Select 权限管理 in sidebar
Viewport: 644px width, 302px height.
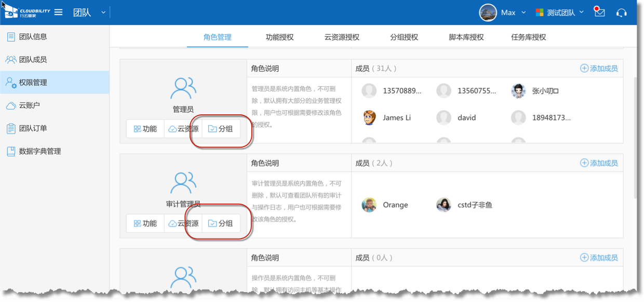click(55, 83)
